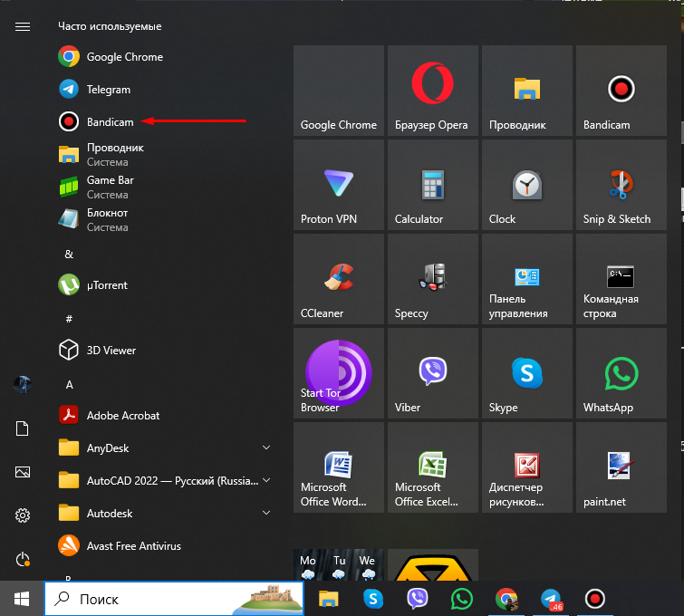Expand the AnyDesk folder chevron
Image resolution: width=684 pixels, height=616 pixels.
coord(266,448)
